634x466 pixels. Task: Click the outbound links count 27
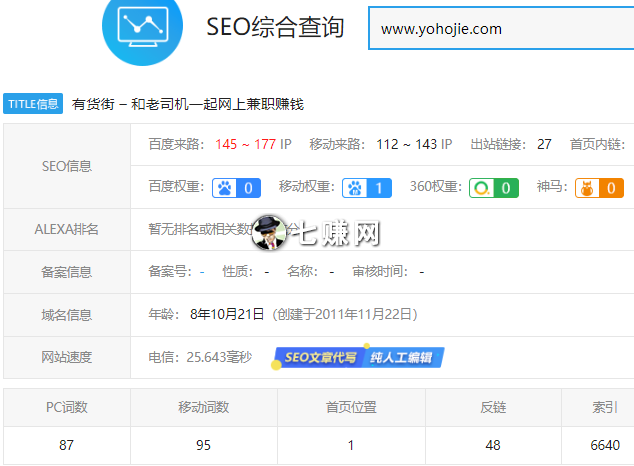544,144
